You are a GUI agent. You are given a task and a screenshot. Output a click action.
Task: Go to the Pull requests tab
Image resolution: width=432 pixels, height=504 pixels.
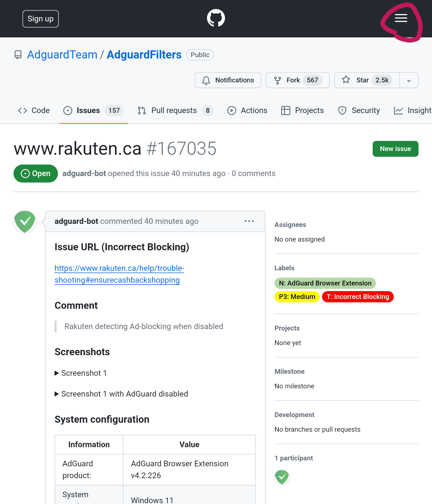tap(175, 111)
